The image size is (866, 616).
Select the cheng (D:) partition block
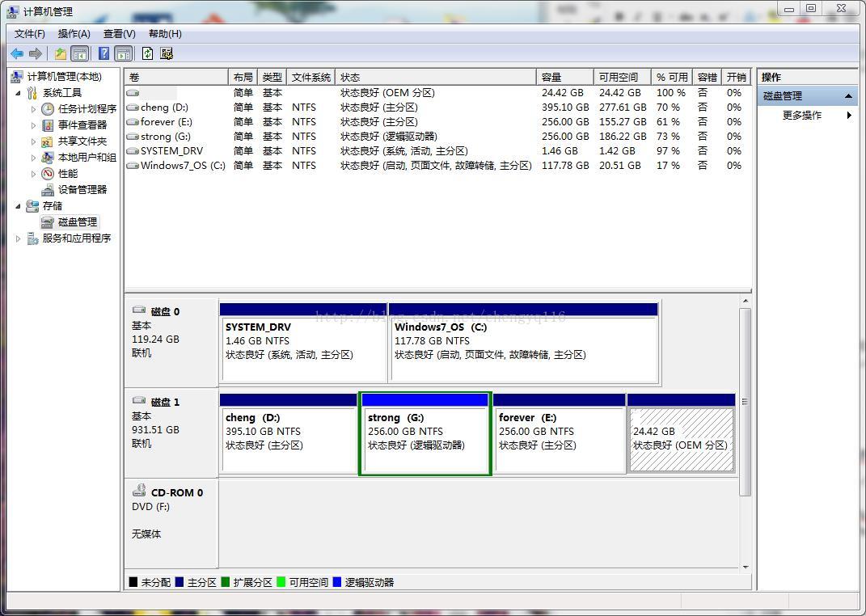click(289, 433)
